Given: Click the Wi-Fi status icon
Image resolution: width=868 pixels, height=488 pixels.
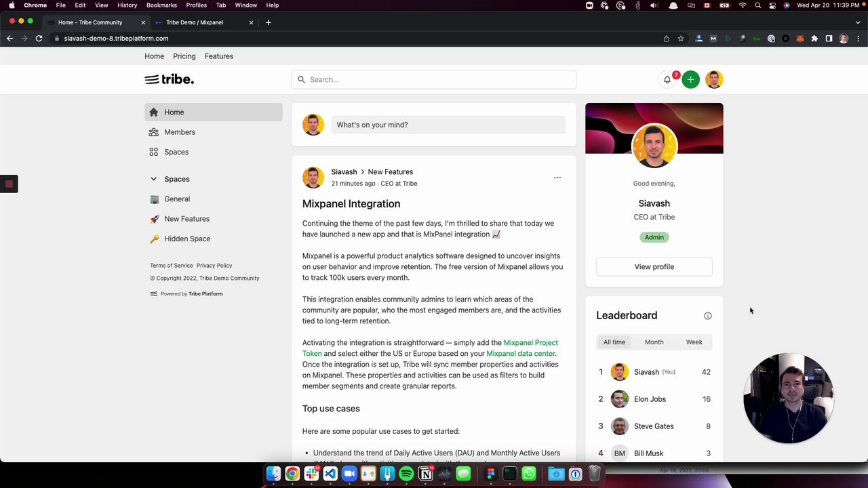Looking at the screenshot, I should pos(743,5).
